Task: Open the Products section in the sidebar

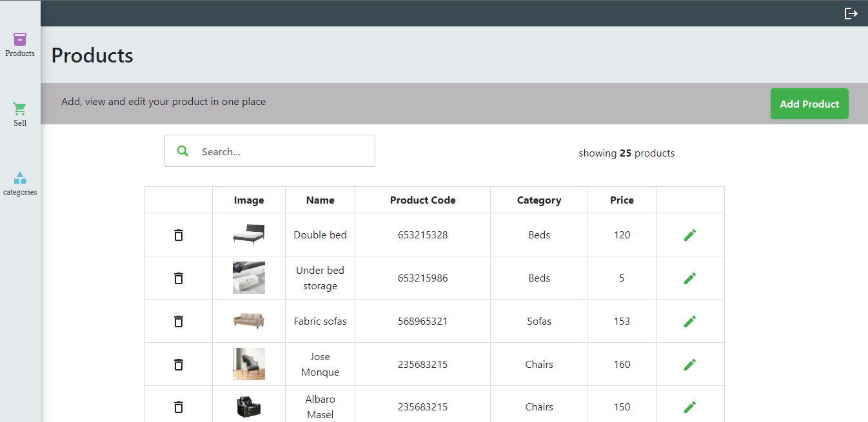Action: point(20,43)
